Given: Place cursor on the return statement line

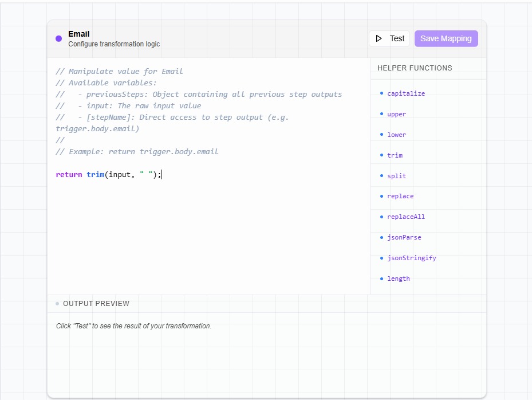Looking at the screenshot, I should click(109, 174).
